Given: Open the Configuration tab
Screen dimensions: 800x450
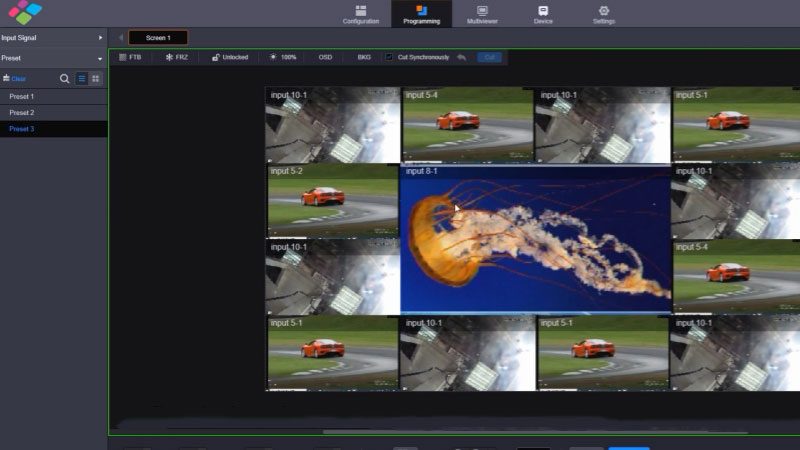Looking at the screenshot, I should pos(361,14).
